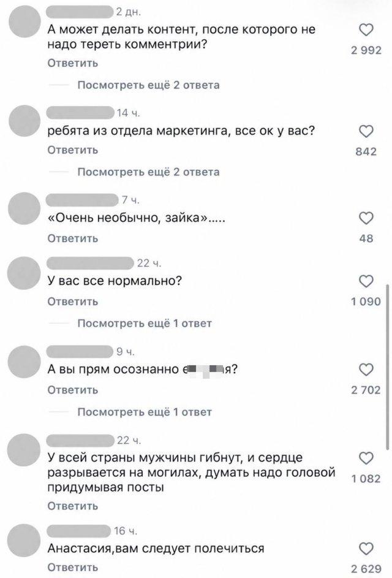Expand 2 more replies under first comment

point(148,85)
